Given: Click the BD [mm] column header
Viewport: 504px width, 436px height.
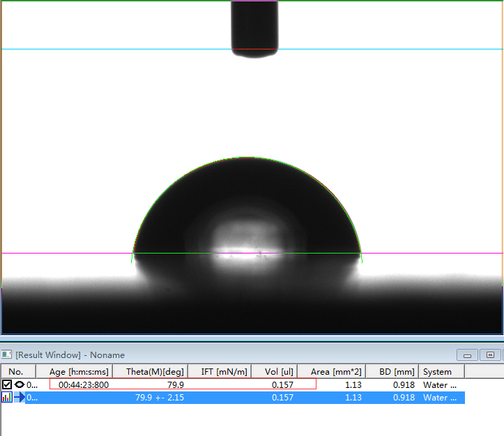Looking at the screenshot, I should click(x=394, y=372).
